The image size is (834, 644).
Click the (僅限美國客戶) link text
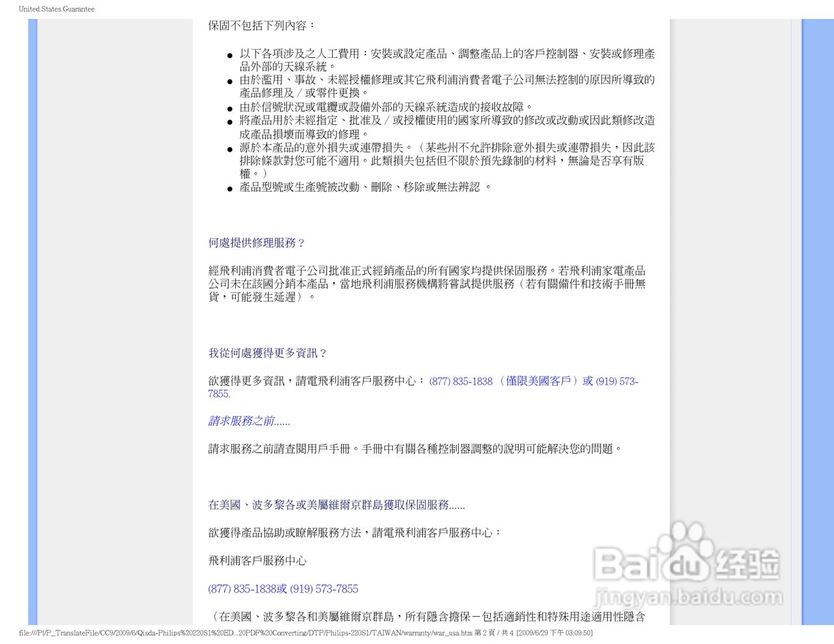pos(538,382)
